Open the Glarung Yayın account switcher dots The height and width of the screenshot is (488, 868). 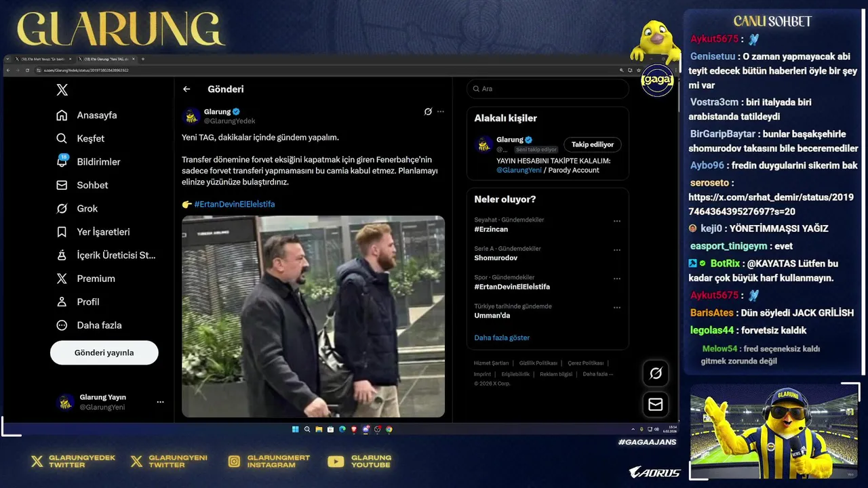160,402
